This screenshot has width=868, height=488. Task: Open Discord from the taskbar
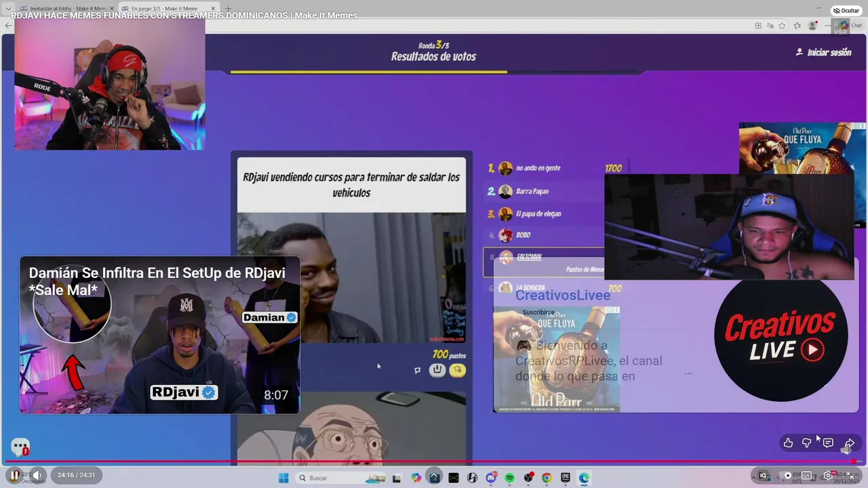coord(491,478)
